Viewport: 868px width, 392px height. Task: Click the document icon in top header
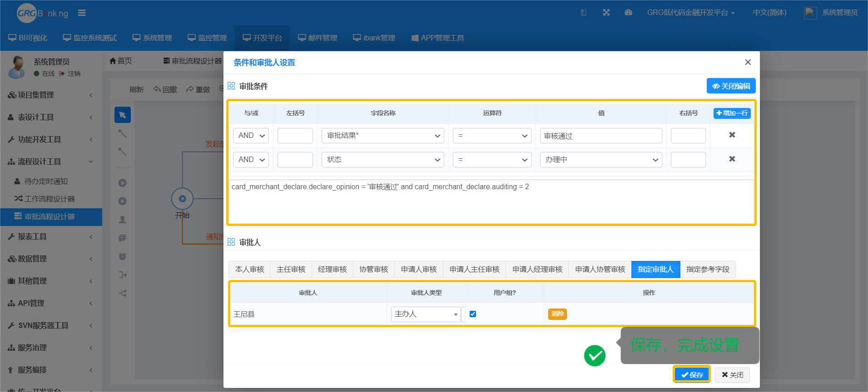pyautogui.click(x=584, y=13)
